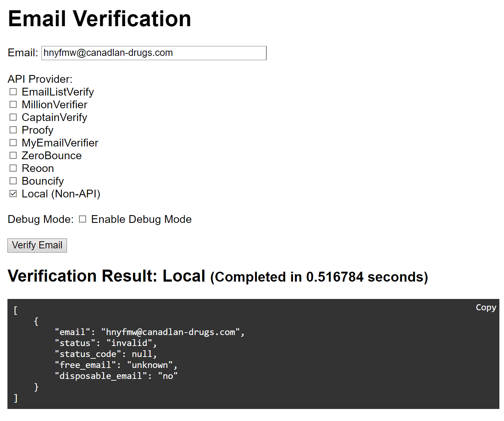This screenshot has width=504, height=421.
Task: Click the Completed in 0.516784 seconds text
Action: click(319, 277)
